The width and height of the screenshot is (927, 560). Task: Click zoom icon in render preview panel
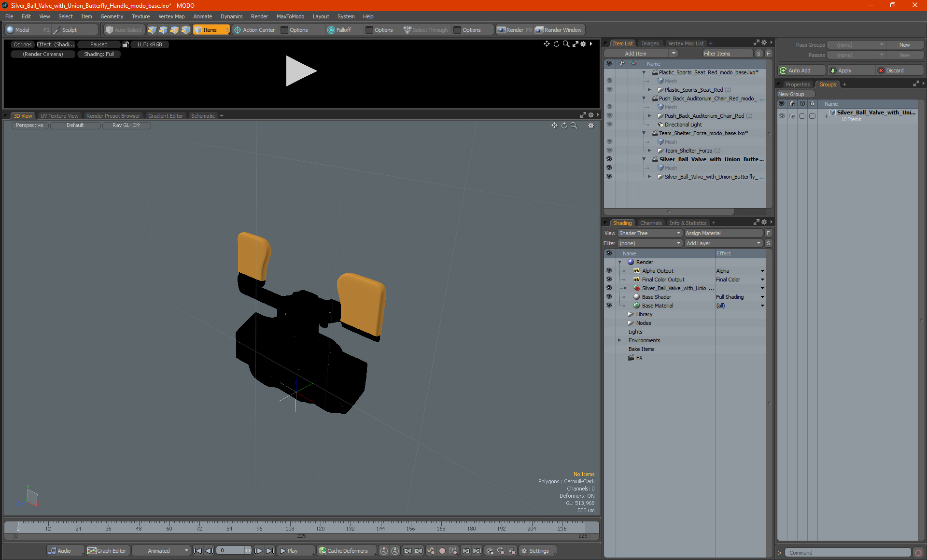[566, 44]
